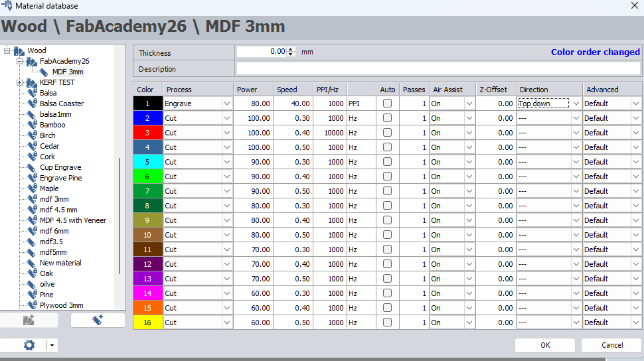The width and height of the screenshot is (644, 361).
Task: Click the mdf 6mm material icon
Action: [32, 231]
